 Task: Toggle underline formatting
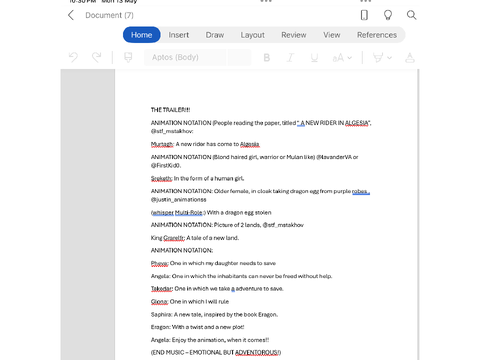click(x=314, y=58)
